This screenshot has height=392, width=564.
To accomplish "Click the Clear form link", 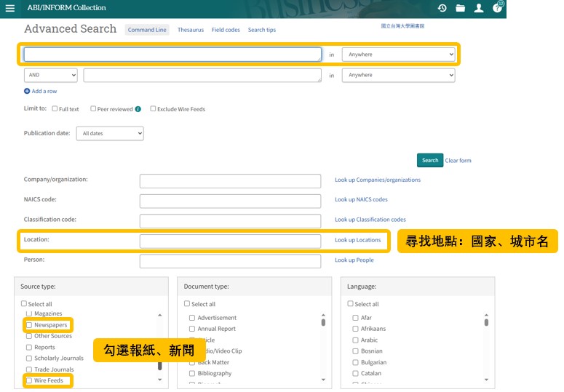I will 458,161.
